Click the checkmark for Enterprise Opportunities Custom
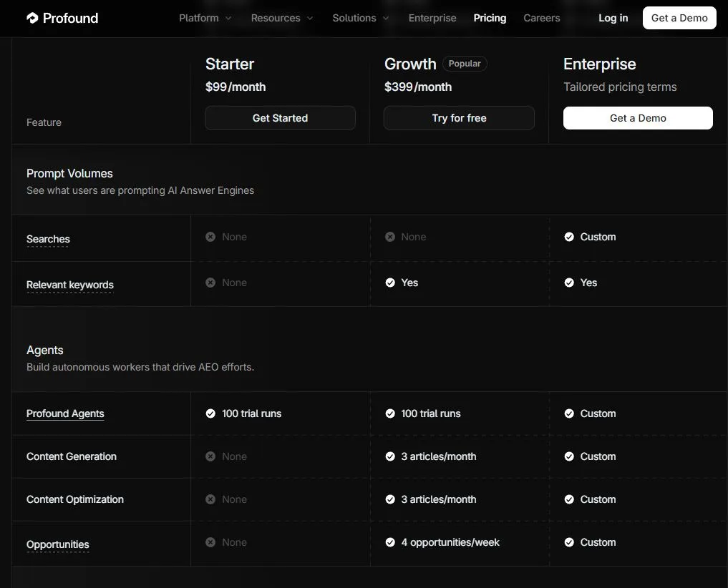The height and width of the screenshot is (588, 728). tap(569, 542)
